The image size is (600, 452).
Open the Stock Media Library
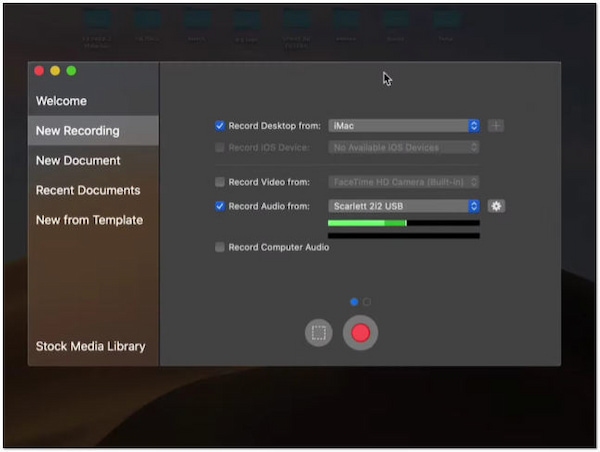tap(90, 346)
